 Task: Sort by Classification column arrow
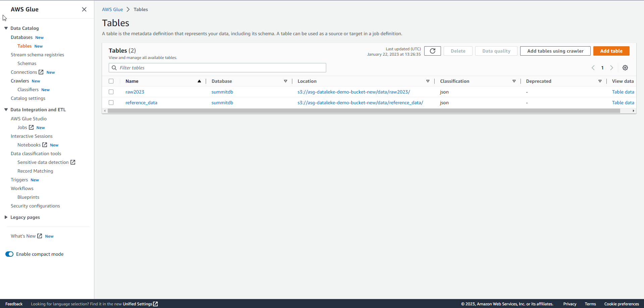514,81
